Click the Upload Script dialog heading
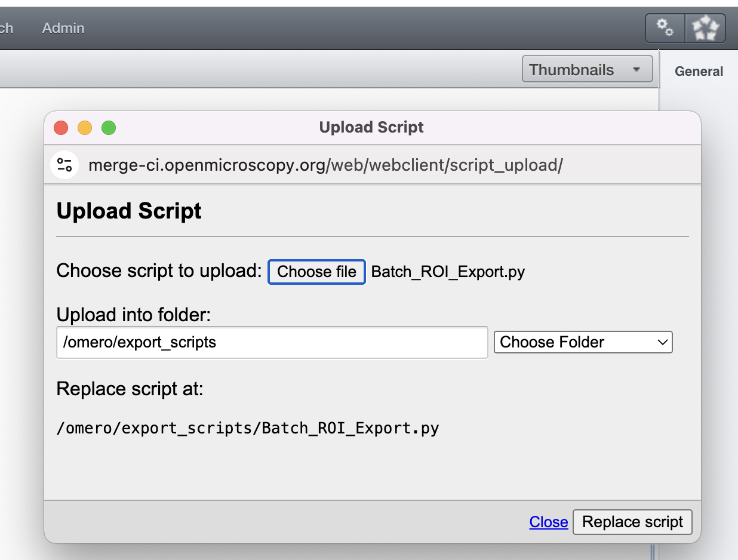The image size is (738, 560). click(129, 210)
